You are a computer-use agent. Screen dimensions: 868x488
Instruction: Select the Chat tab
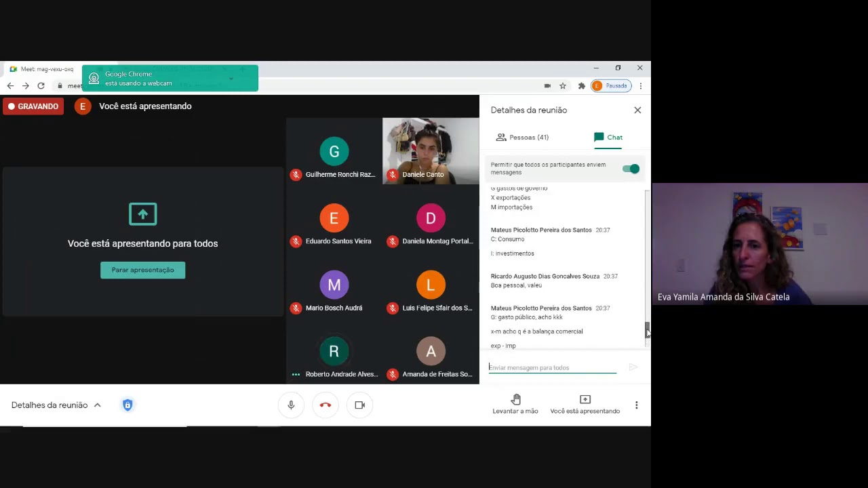point(608,137)
